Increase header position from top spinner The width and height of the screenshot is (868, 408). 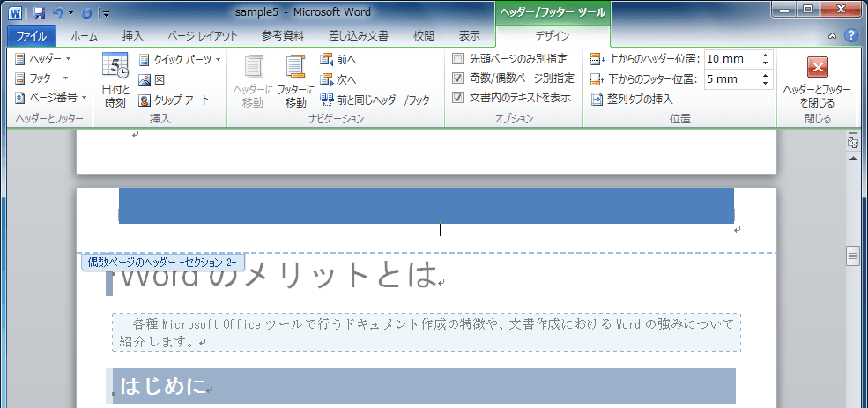click(x=766, y=55)
